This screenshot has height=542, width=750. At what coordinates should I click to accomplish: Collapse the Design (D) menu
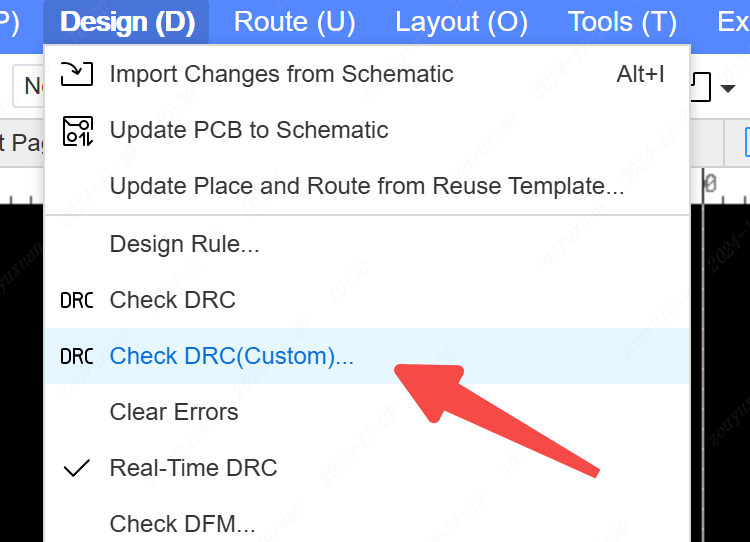(x=127, y=22)
